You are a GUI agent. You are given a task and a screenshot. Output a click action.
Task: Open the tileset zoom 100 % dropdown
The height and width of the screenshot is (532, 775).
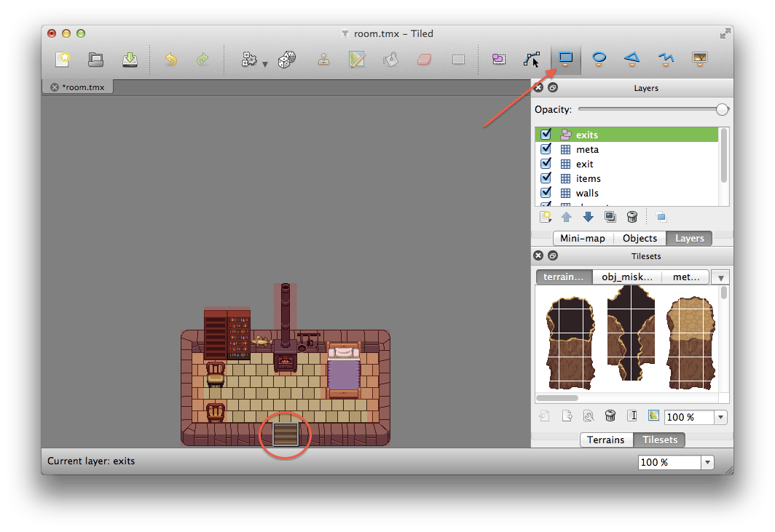pos(720,417)
